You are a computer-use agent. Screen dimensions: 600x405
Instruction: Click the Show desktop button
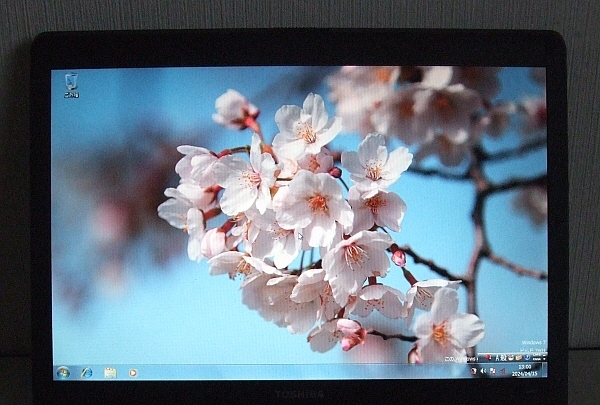point(545,369)
